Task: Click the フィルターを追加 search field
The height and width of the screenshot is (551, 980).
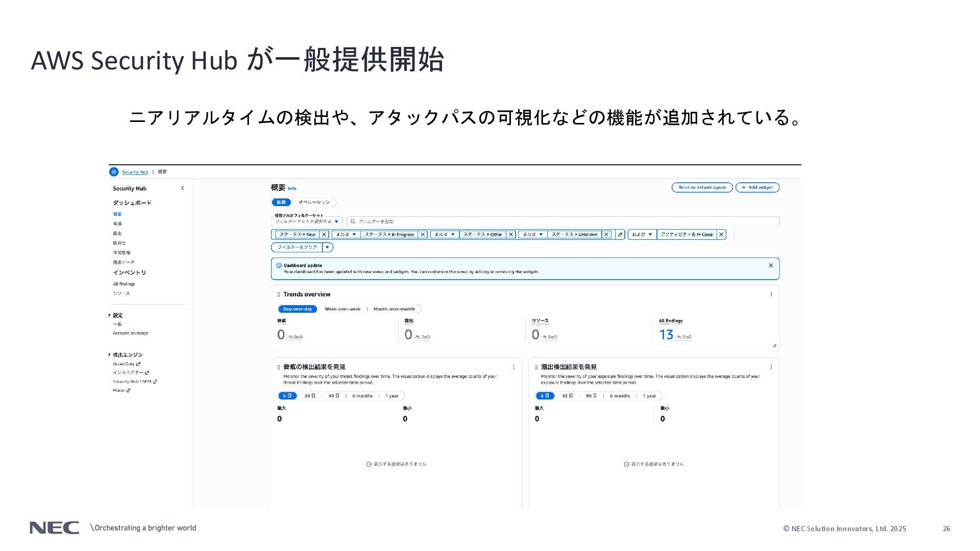Action: pyautogui.click(x=561, y=221)
